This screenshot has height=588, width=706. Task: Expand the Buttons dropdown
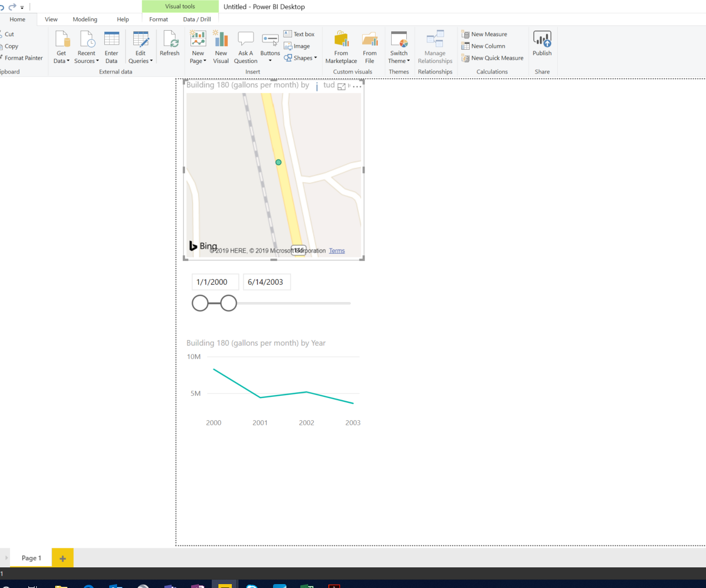click(270, 61)
